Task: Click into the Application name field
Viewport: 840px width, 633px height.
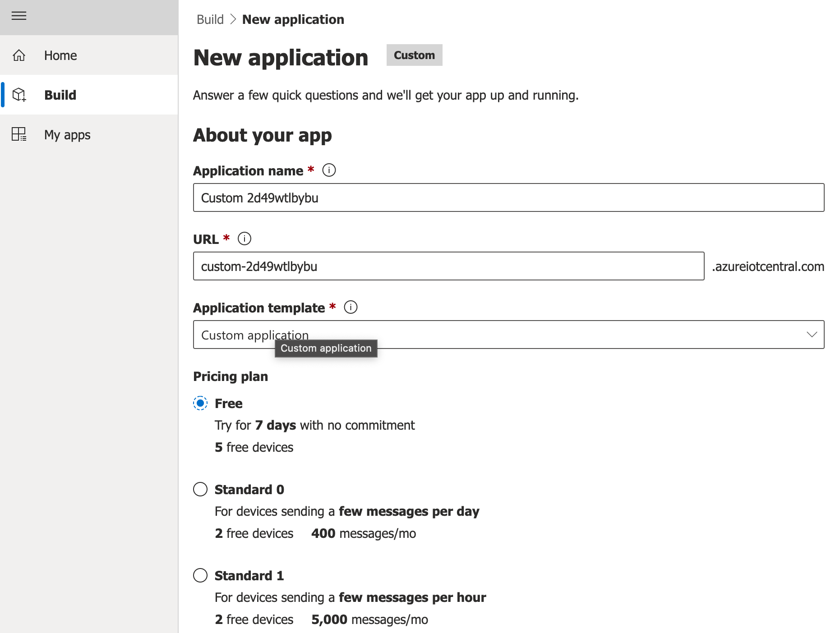Action: click(508, 197)
